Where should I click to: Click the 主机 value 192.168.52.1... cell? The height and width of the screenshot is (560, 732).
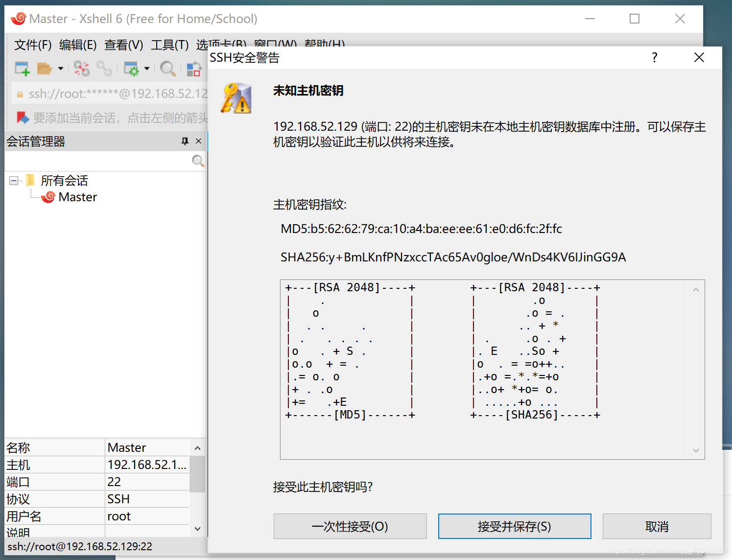click(147, 465)
